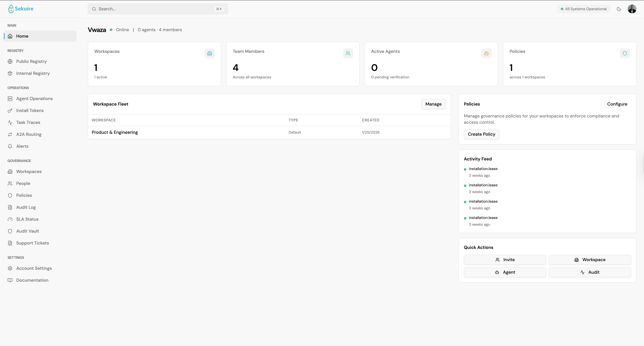Open the Task Traces activity icon
644x346 pixels.
[x=10, y=122]
